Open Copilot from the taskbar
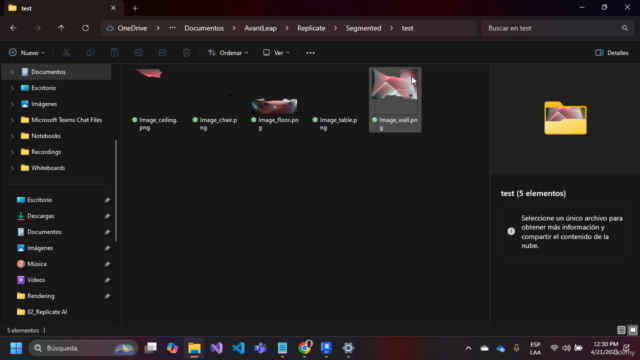Viewport: 640px width, 360px height. point(172,348)
